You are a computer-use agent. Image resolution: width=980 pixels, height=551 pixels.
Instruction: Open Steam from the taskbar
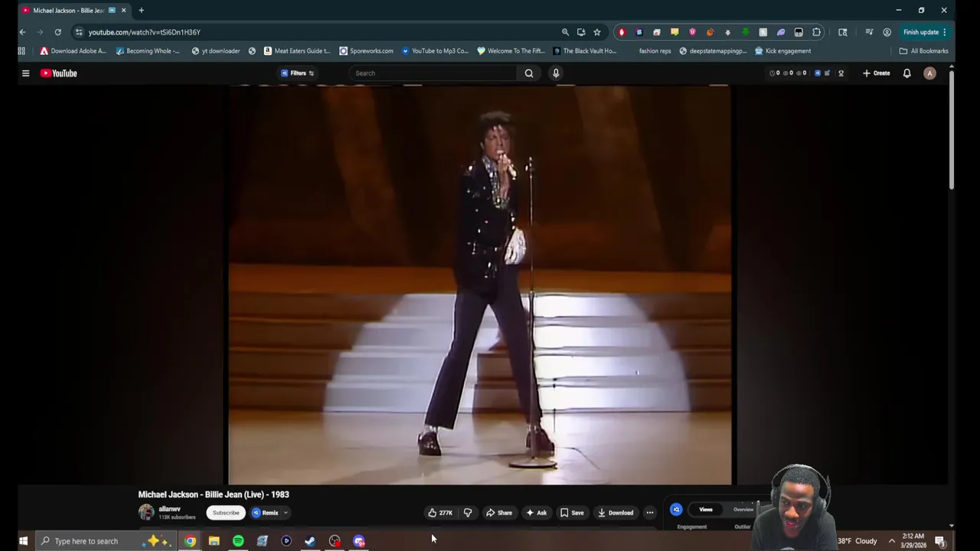[x=310, y=541]
